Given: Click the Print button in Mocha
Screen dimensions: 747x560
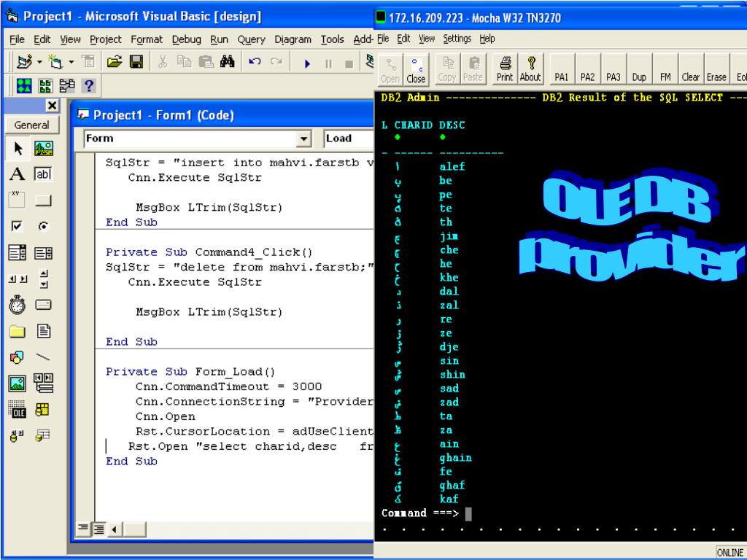Looking at the screenshot, I should point(505,69).
